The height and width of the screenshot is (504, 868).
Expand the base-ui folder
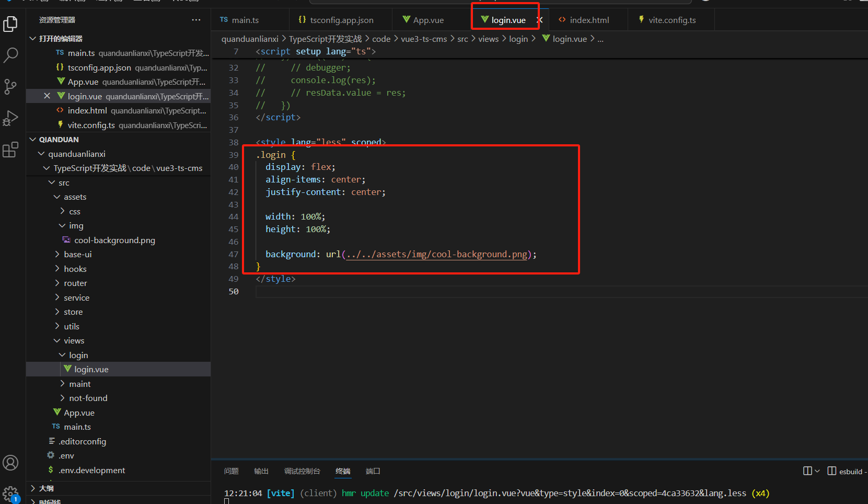[57, 254]
